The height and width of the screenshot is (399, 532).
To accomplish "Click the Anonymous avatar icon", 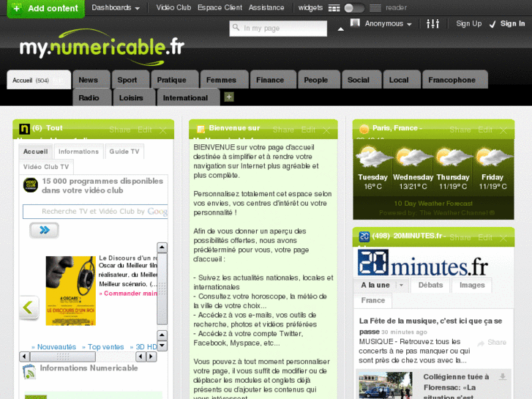I will [355, 23].
